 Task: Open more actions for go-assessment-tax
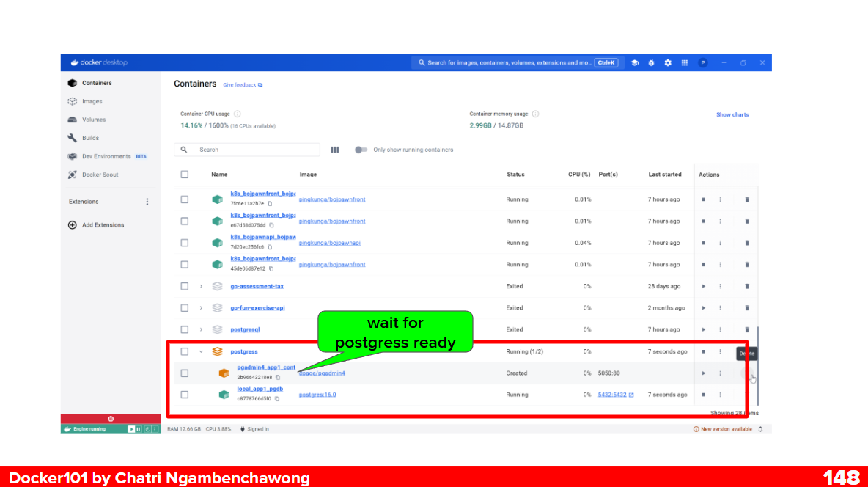point(720,287)
